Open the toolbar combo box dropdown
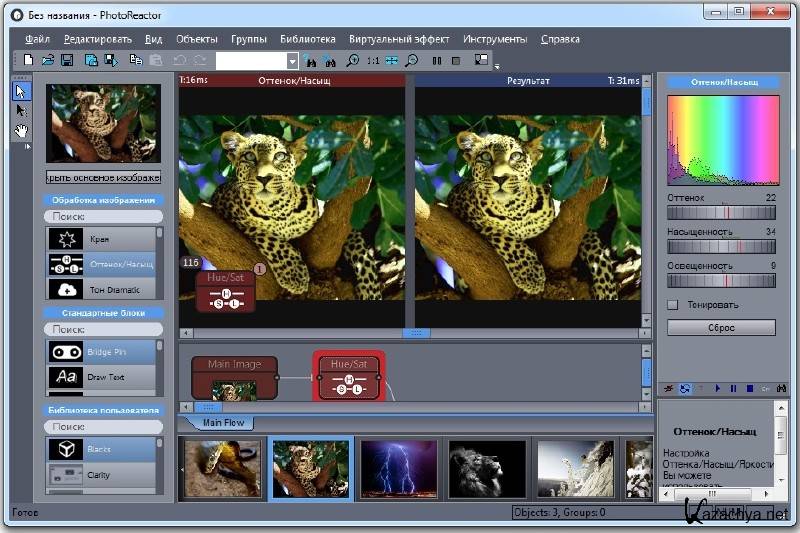This screenshot has width=800, height=533. point(292,61)
